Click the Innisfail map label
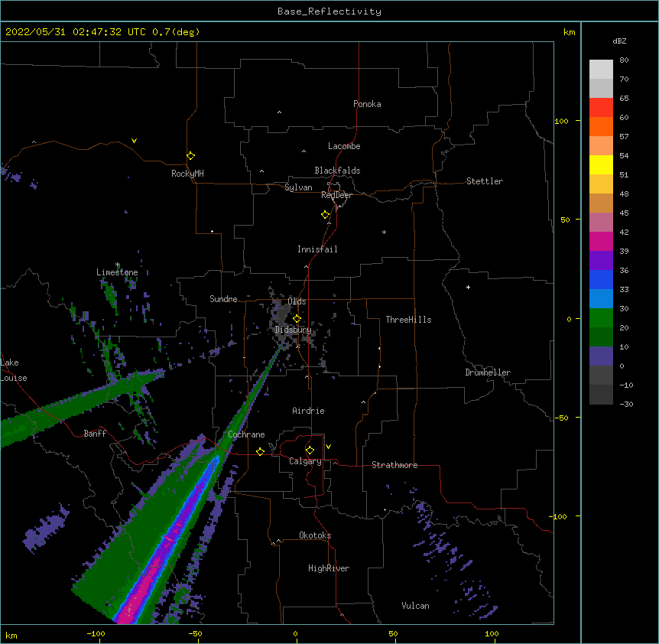 tap(317, 249)
